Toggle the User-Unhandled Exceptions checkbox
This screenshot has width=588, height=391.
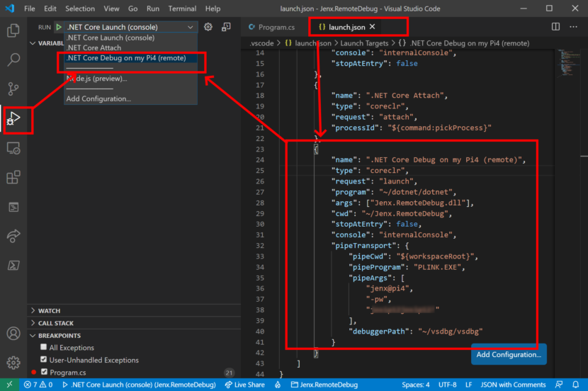pyautogui.click(x=43, y=360)
